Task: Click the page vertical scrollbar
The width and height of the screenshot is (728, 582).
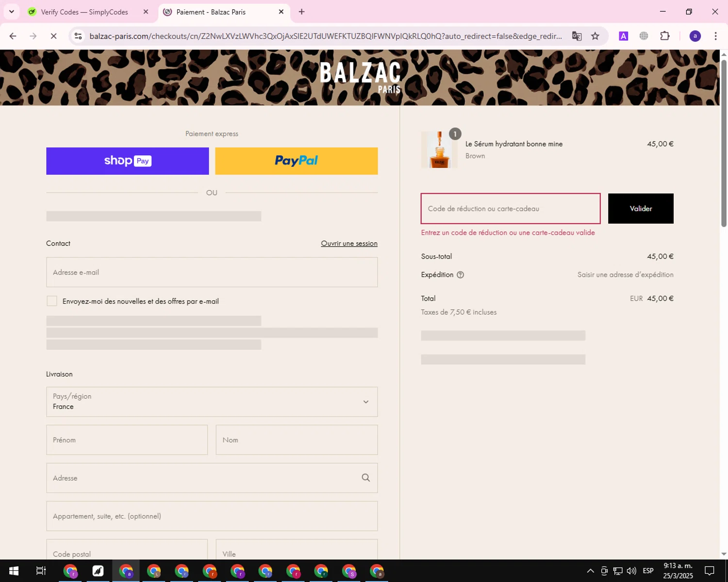Action: click(x=724, y=143)
